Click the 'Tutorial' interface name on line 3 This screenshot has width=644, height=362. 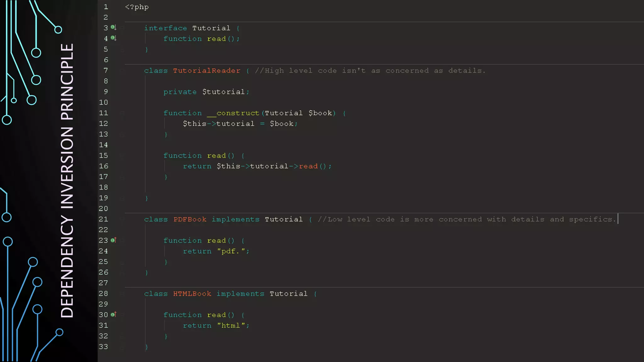point(211,28)
